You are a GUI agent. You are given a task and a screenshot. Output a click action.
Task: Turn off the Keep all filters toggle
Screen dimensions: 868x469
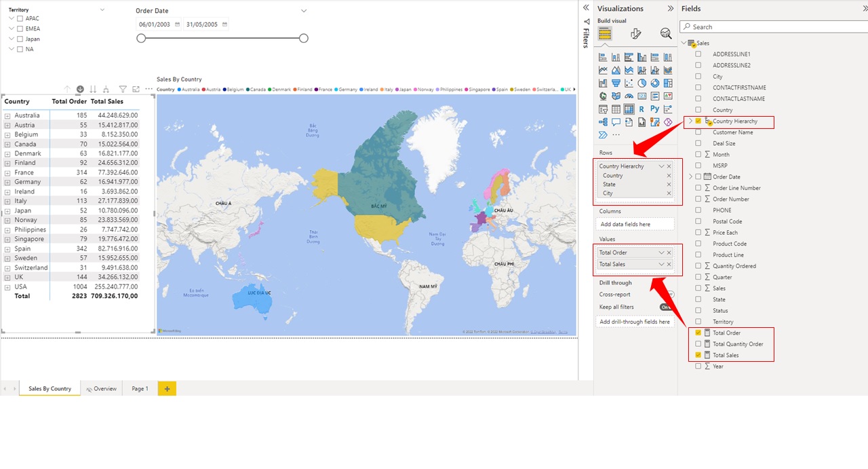665,307
